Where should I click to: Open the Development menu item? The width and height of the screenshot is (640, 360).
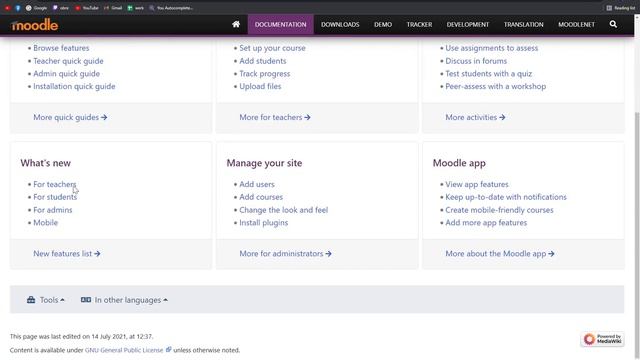pos(468,24)
